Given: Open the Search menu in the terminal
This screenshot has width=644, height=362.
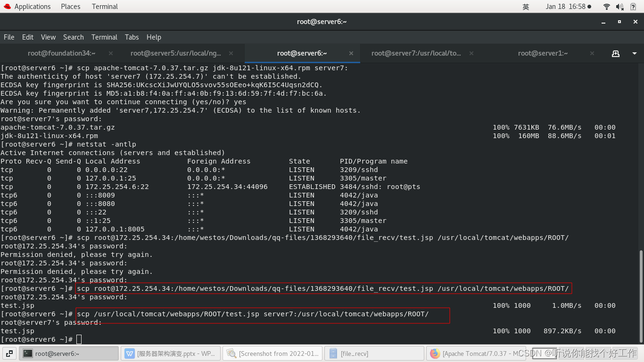Looking at the screenshot, I should click(x=73, y=37).
